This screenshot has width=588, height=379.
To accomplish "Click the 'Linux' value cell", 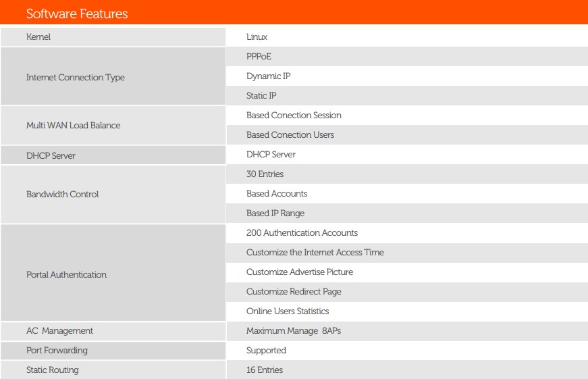I will [x=257, y=36].
